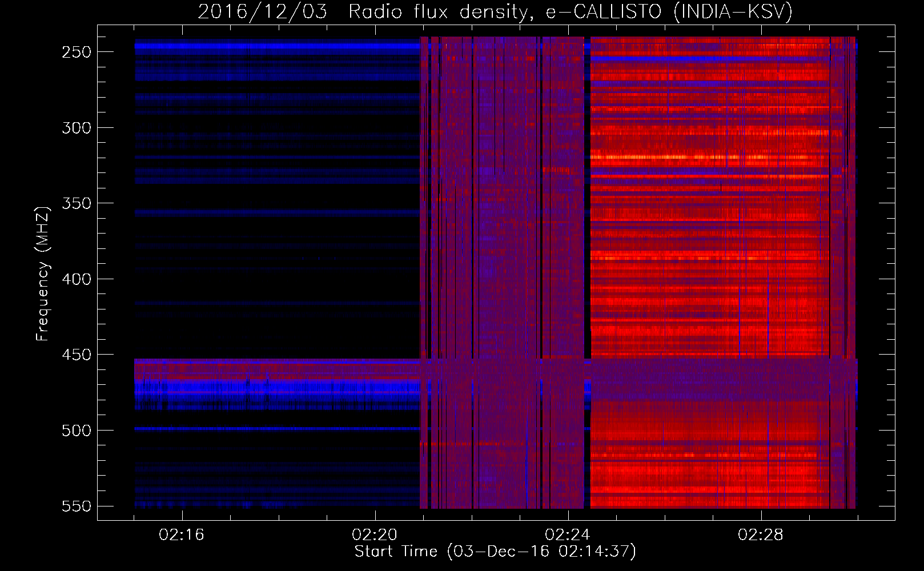This screenshot has width=924, height=571.
Task: Click the 300 frequency tick label
Action: 77,128
